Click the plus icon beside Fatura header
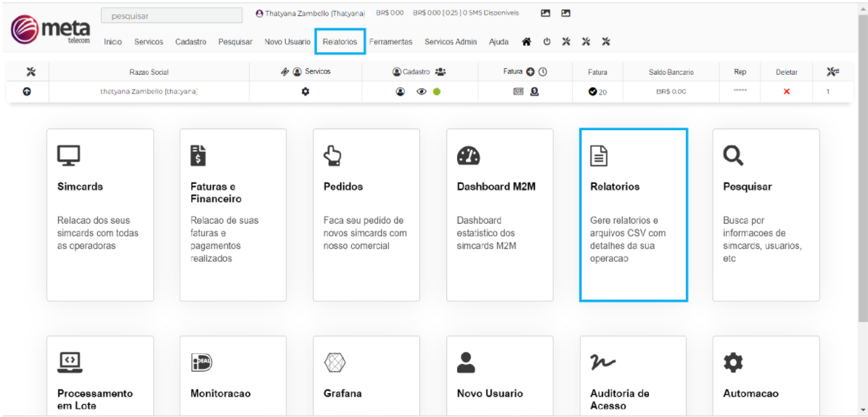The image size is (868, 417). coord(531,71)
